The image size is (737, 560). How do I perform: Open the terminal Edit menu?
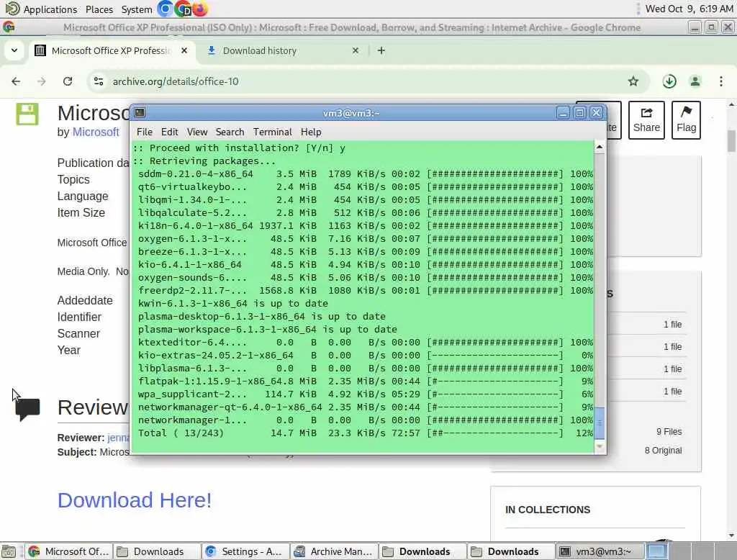click(x=169, y=132)
